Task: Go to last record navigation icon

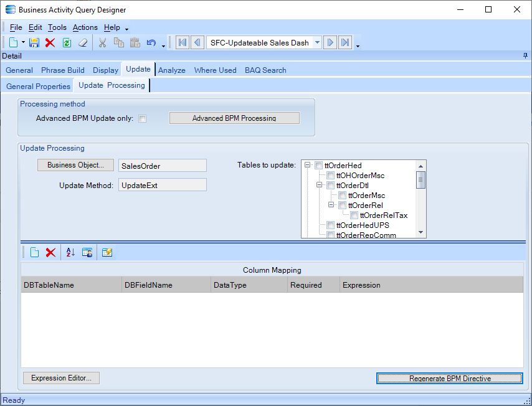Action: (345, 43)
